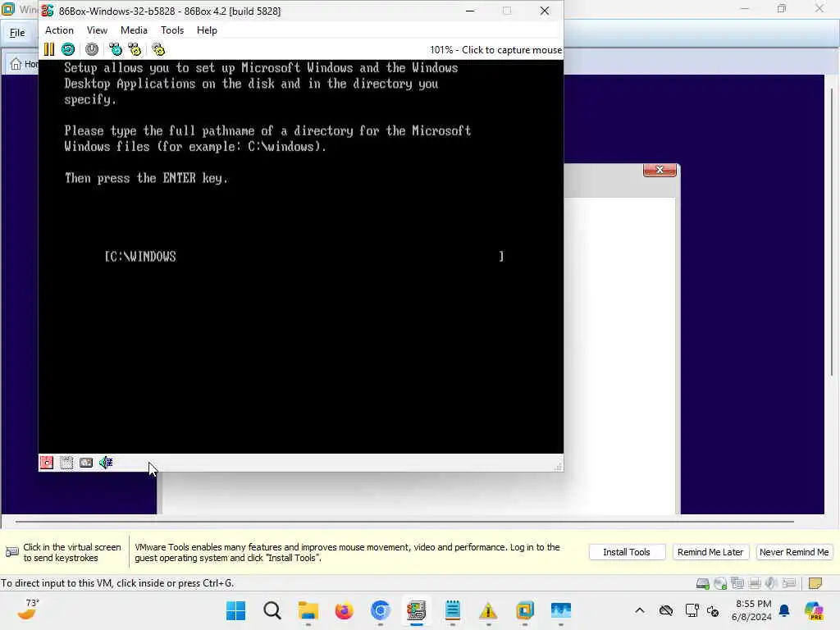The height and width of the screenshot is (630, 840).
Task: Click the C:\WINDOWS path input field
Action: pos(304,257)
